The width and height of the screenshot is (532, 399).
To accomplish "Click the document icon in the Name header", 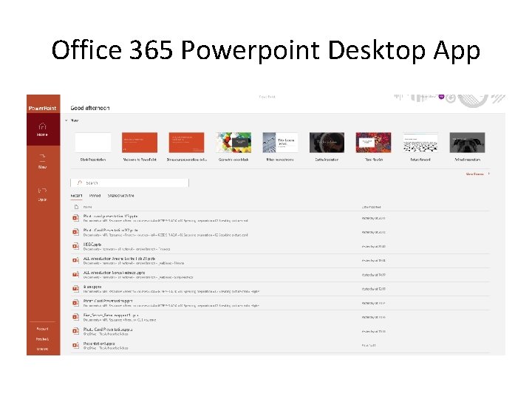I will (x=76, y=207).
